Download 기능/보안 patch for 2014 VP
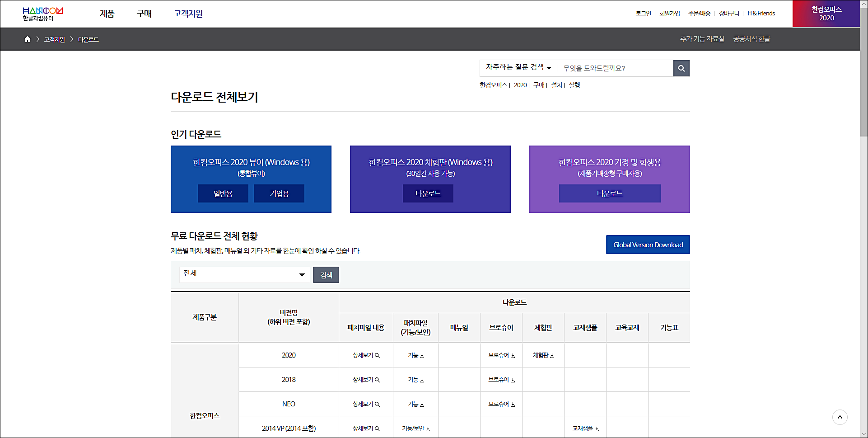This screenshot has height=438, width=868. click(416, 429)
